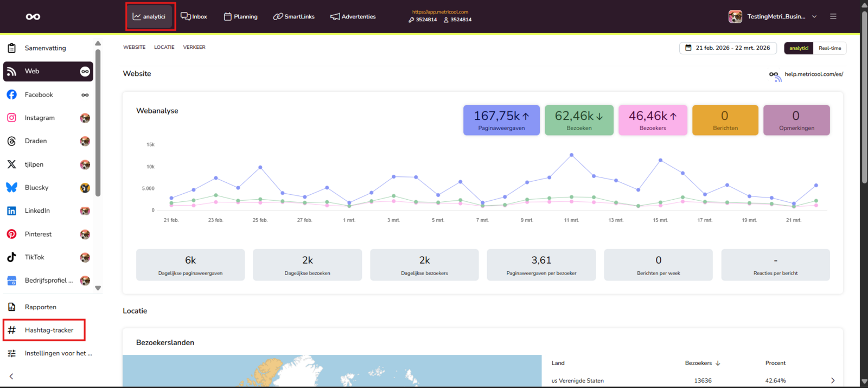Toggle the Paginaweergaven series card
The height and width of the screenshot is (388, 868).
[501, 120]
